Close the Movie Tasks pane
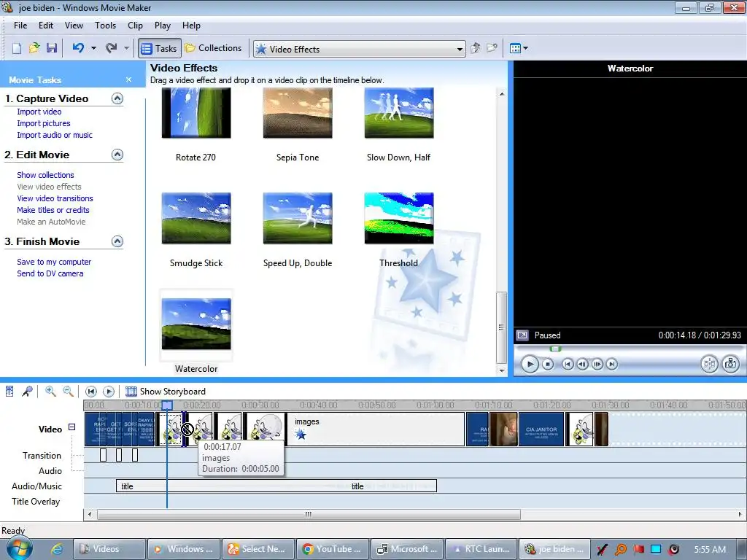 (128, 79)
